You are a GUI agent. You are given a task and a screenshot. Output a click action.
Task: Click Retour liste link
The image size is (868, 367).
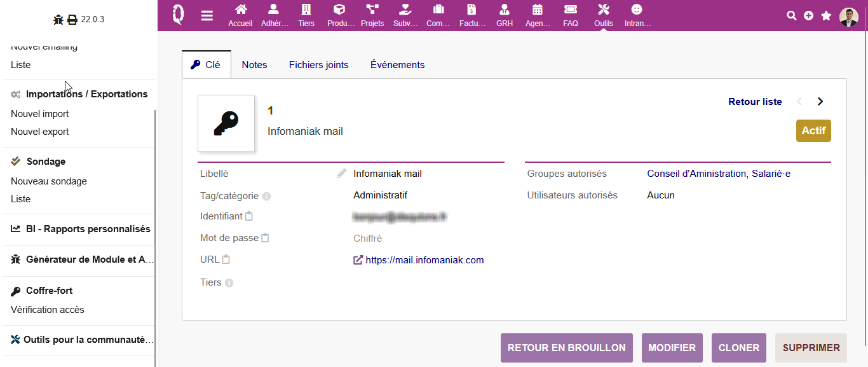pyautogui.click(x=755, y=102)
